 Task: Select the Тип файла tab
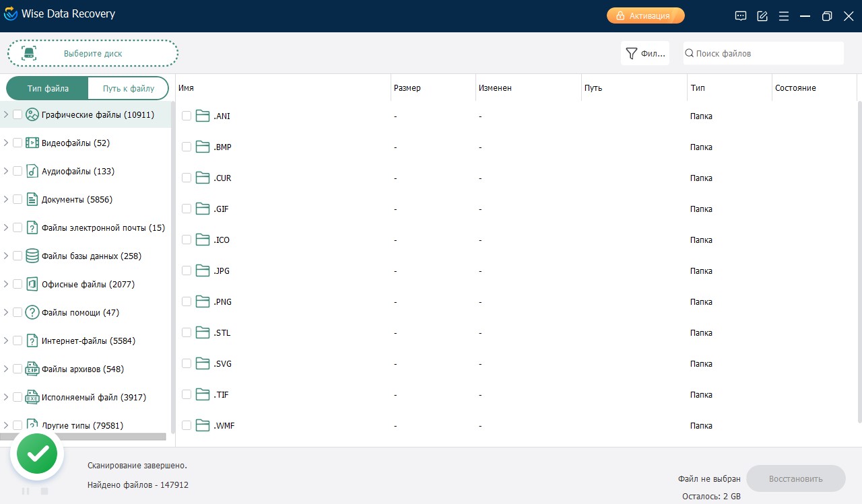pos(48,88)
